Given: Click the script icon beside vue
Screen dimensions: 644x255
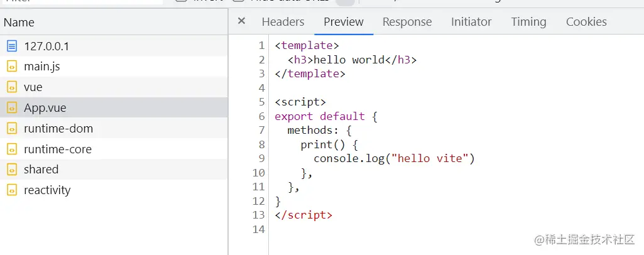Looking at the screenshot, I should (x=12, y=87).
